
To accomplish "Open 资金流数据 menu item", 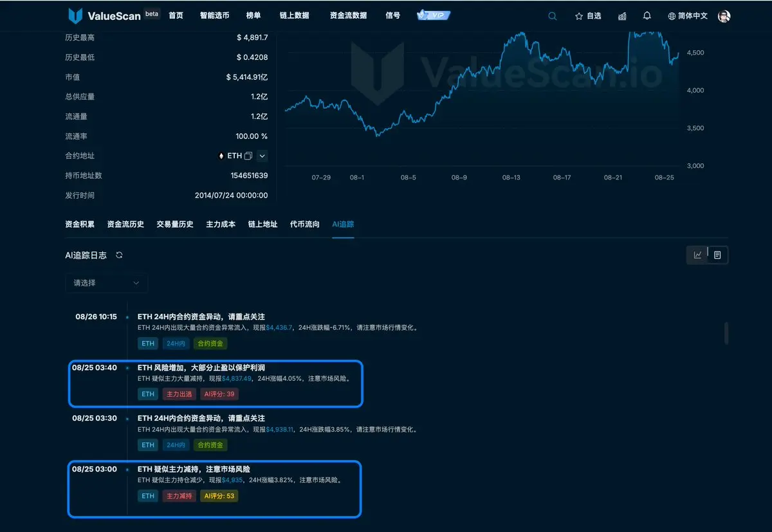I will click(x=348, y=15).
